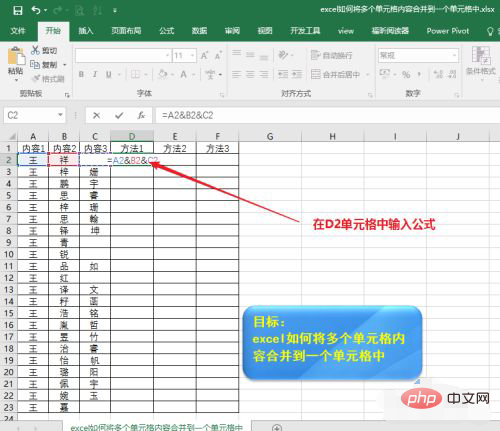500x431 pixels.
Task: Click the Insert Function fx icon
Action: (x=141, y=116)
